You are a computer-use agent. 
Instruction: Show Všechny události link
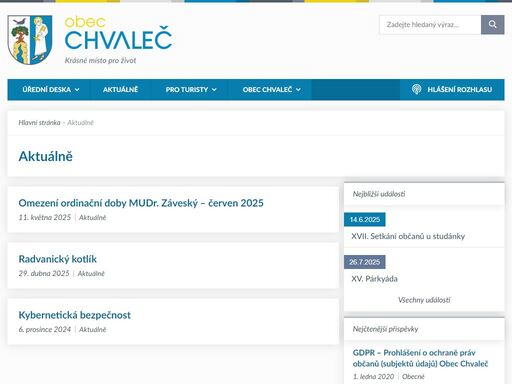[x=424, y=300]
